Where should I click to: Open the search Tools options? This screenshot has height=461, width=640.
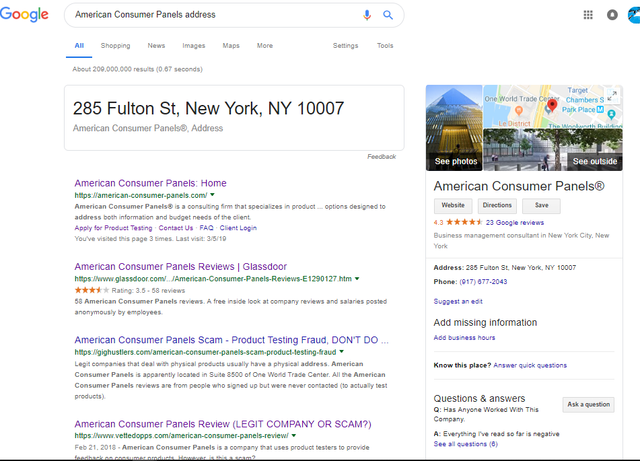click(385, 46)
